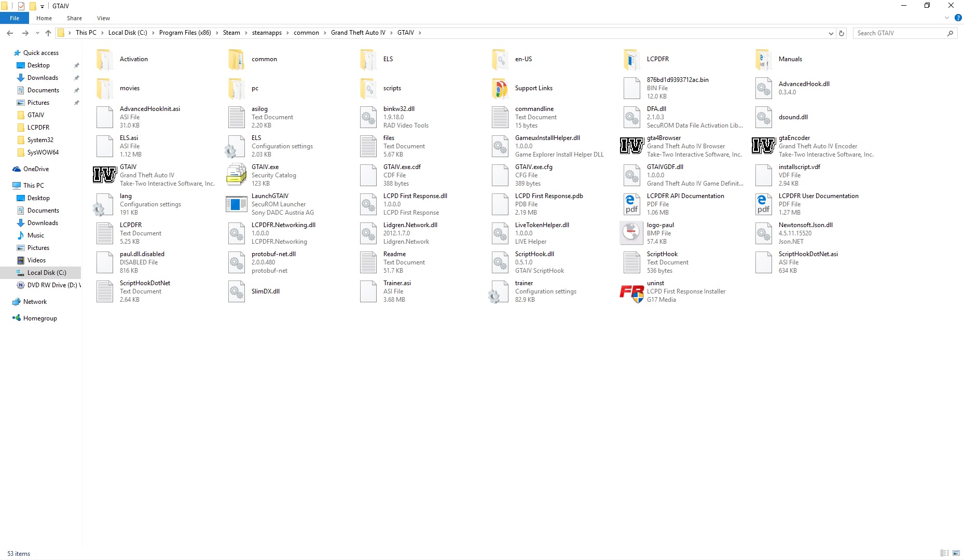Viewport: 964px width, 560px height.
Task: Select the LCPDFR folder icon
Action: pyautogui.click(x=632, y=59)
